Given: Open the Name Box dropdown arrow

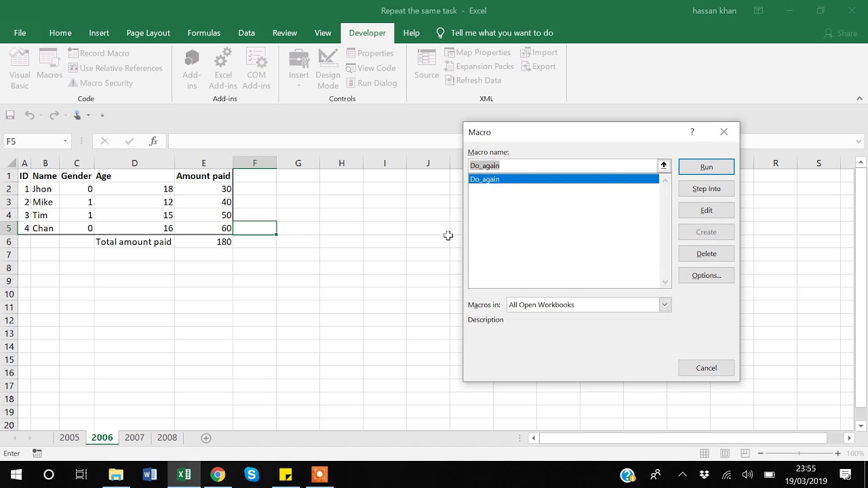Looking at the screenshot, I should pos(65,141).
